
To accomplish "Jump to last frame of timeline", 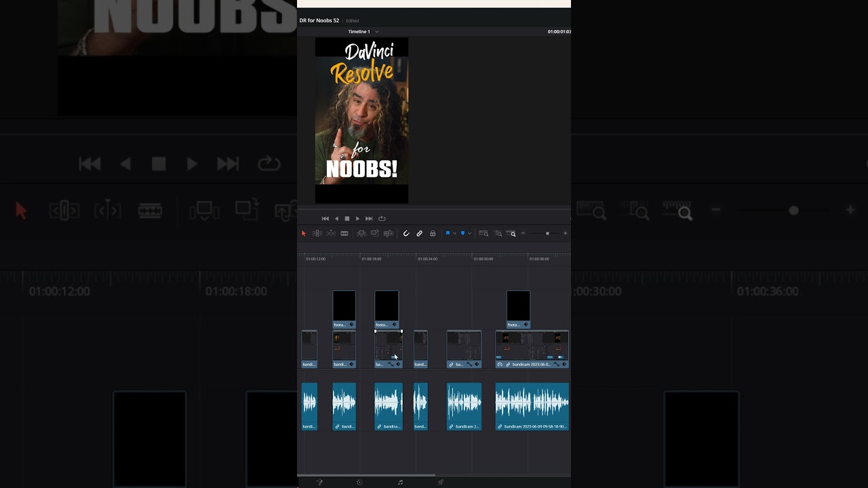I will point(369,218).
